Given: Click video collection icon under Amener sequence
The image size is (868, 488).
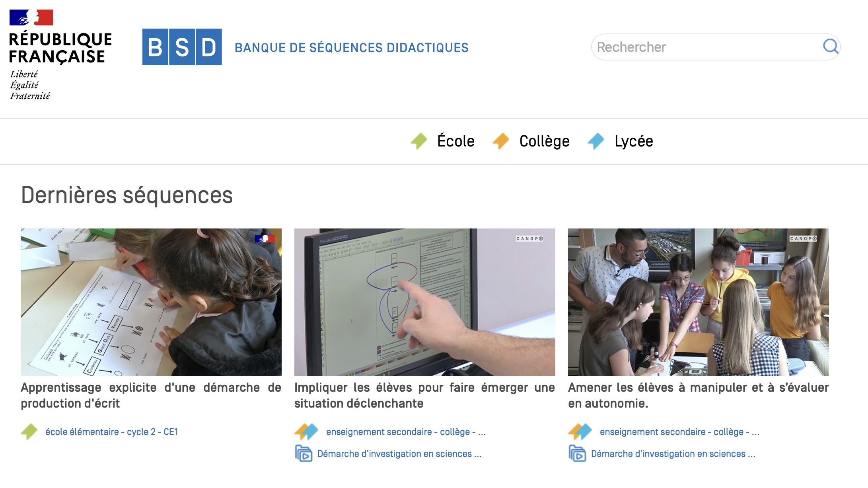Looking at the screenshot, I should pos(577,454).
